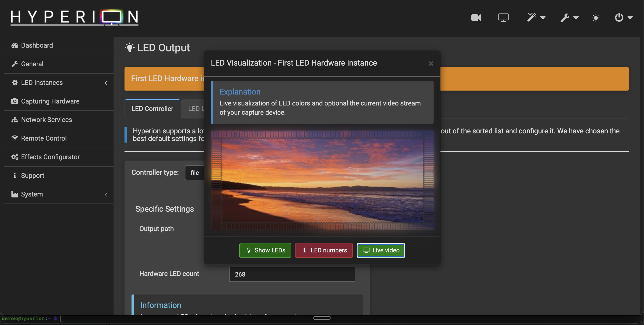This screenshot has height=325, width=644.
Task: Open the magic wand wizard menu
Action: (536, 18)
